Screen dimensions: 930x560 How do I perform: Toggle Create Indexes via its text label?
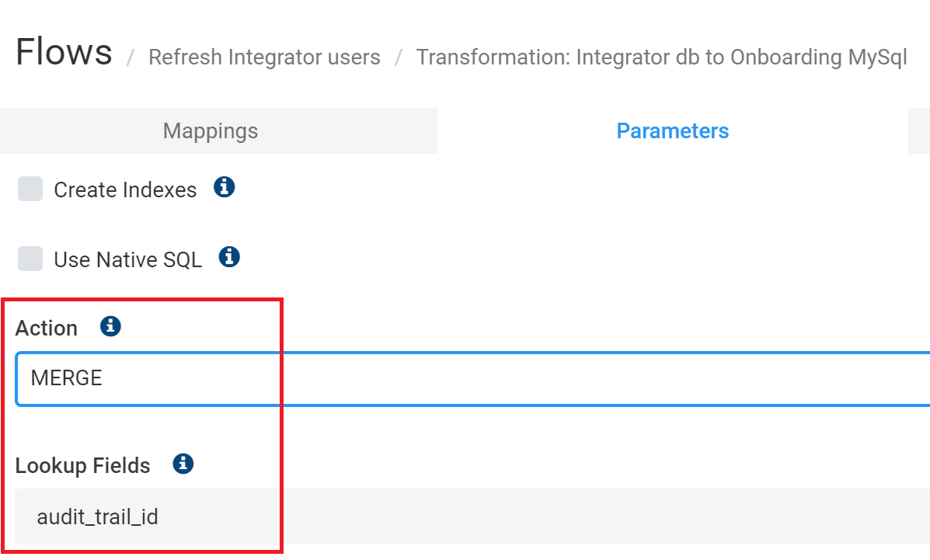(125, 190)
